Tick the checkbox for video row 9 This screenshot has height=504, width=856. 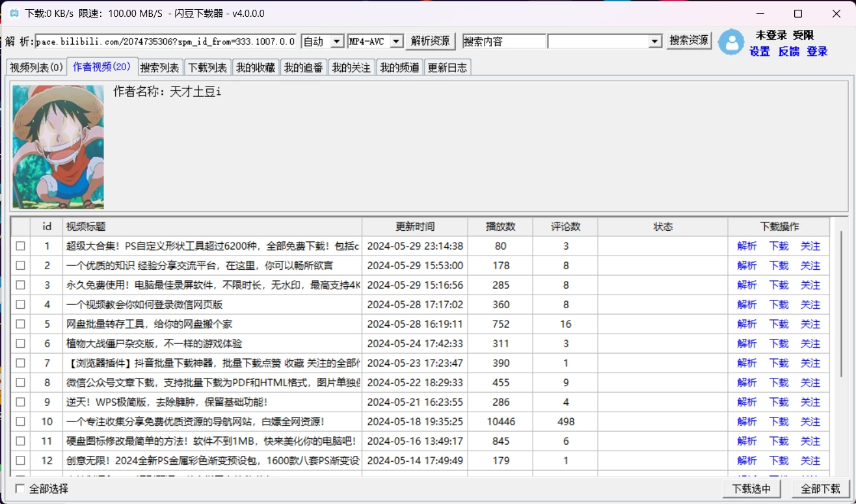tap(21, 402)
